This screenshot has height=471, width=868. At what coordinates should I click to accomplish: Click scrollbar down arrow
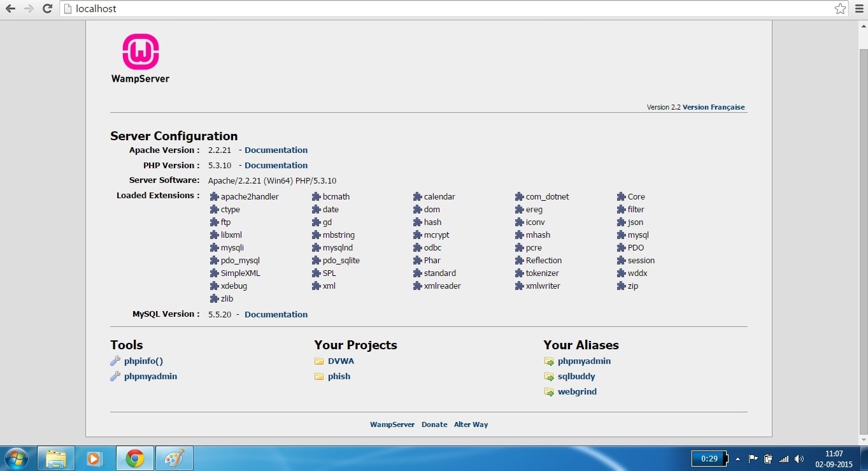click(863, 440)
